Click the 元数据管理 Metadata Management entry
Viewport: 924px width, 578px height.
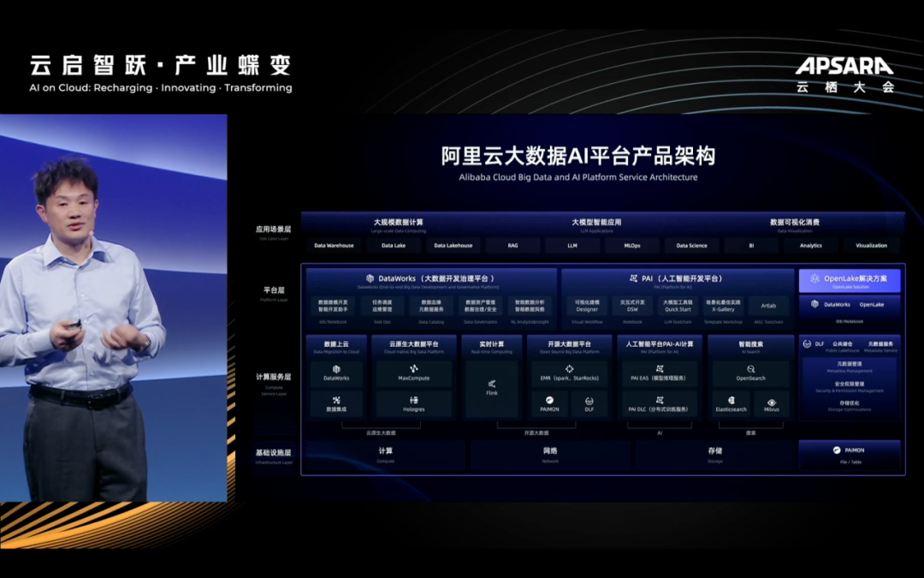(x=850, y=366)
